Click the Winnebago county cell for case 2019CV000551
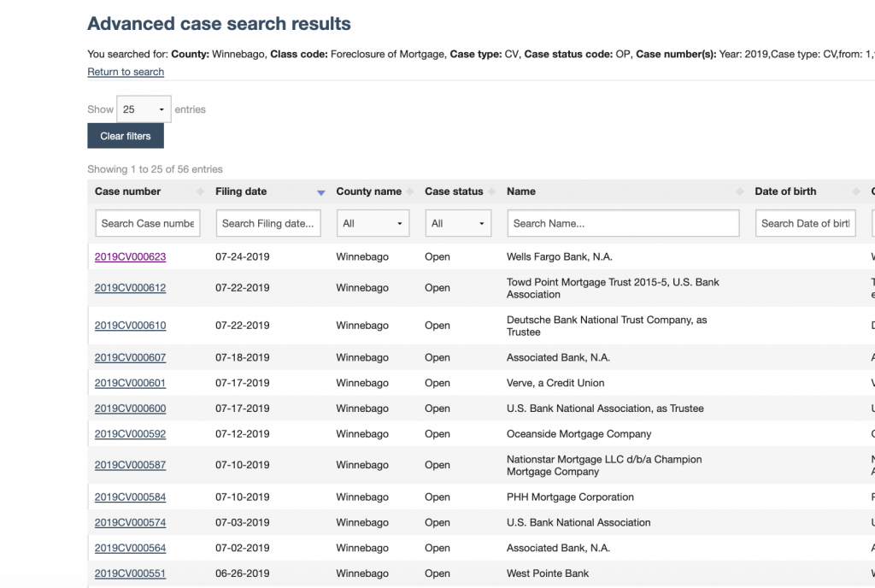Image resolution: width=875 pixels, height=588 pixels. coord(362,573)
